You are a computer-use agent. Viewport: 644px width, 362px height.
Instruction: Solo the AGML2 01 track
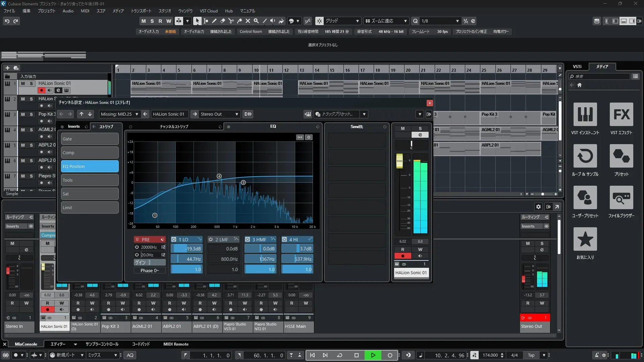(x=31, y=130)
